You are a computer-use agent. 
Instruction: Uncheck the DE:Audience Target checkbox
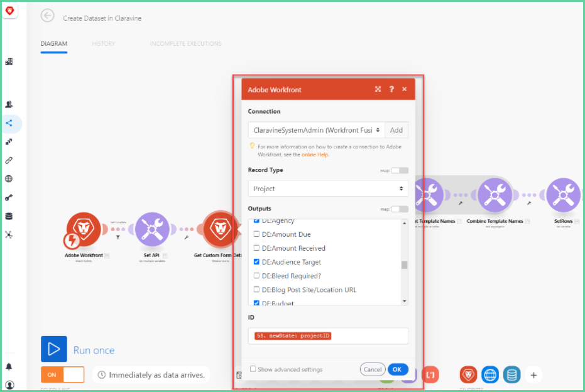pos(256,262)
